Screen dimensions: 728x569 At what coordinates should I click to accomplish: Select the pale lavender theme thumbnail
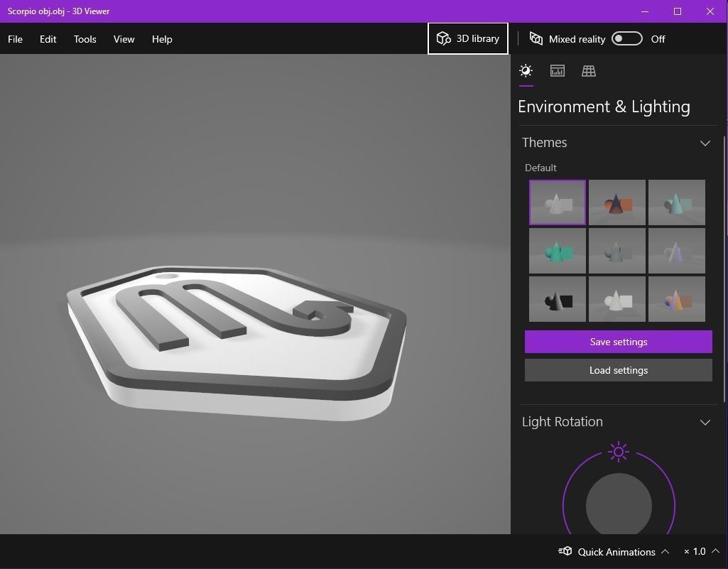pyautogui.click(x=676, y=251)
